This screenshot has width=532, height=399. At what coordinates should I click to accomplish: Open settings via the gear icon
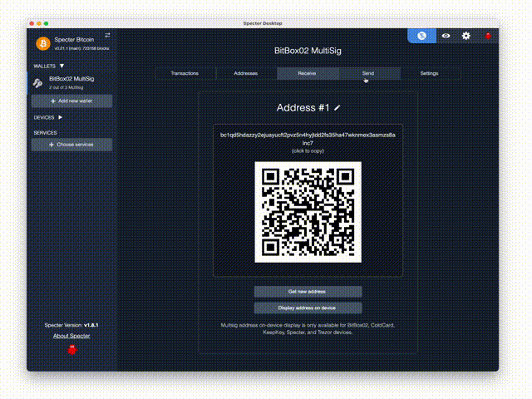point(466,36)
